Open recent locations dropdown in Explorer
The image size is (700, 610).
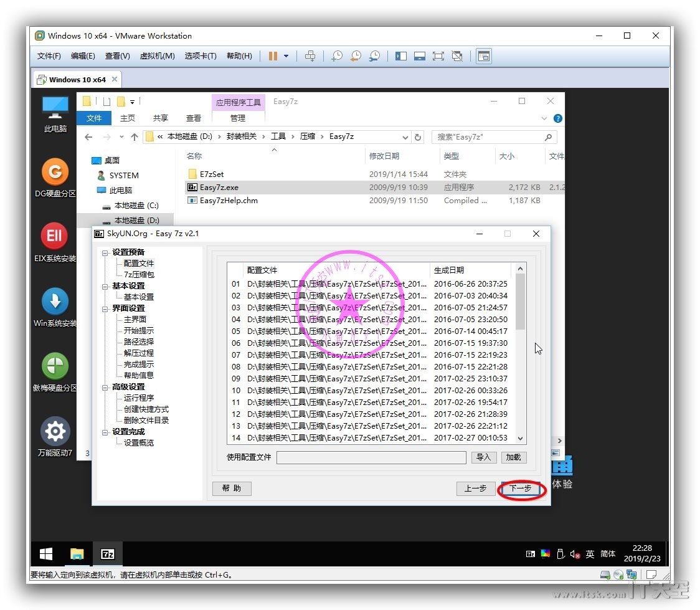point(121,136)
